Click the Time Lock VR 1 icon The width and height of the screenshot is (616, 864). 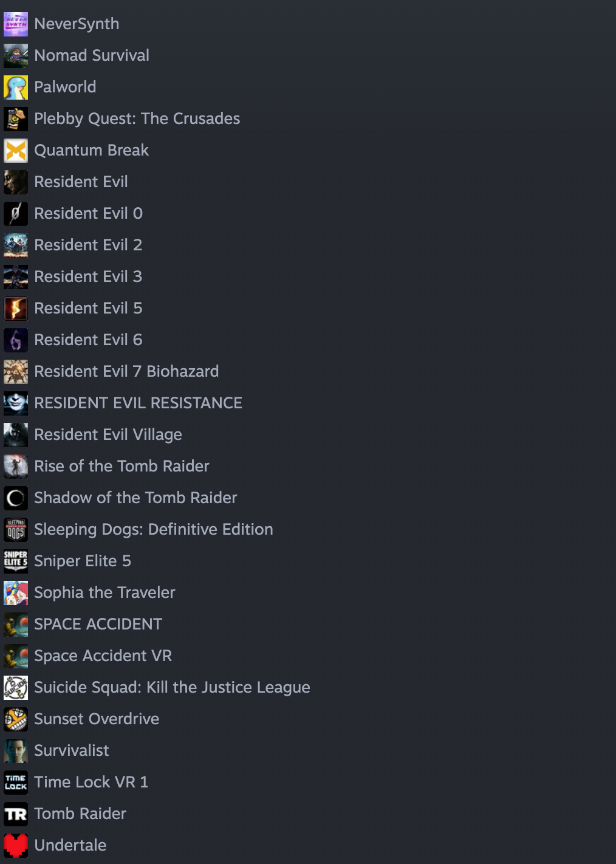pyautogui.click(x=16, y=782)
